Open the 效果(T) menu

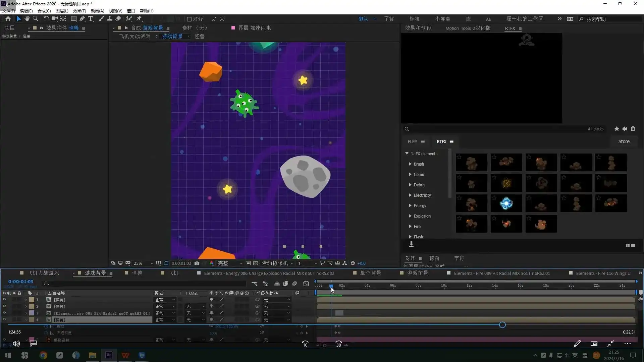click(79, 11)
